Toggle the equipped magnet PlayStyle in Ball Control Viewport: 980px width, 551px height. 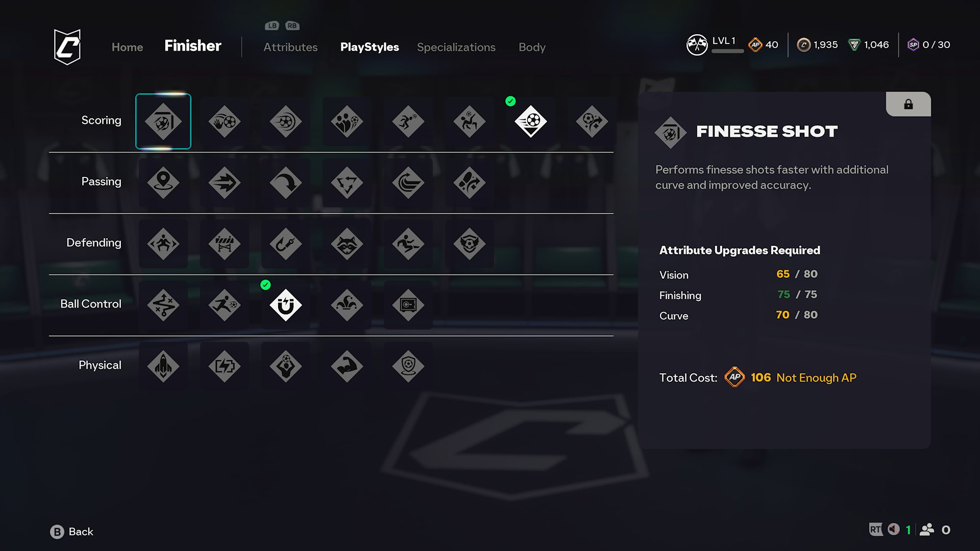[x=286, y=305]
